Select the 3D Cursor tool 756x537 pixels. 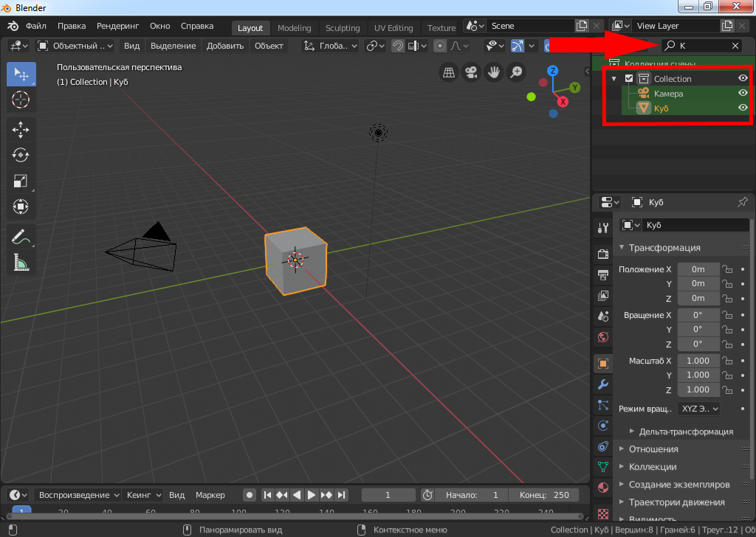tap(21, 100)
